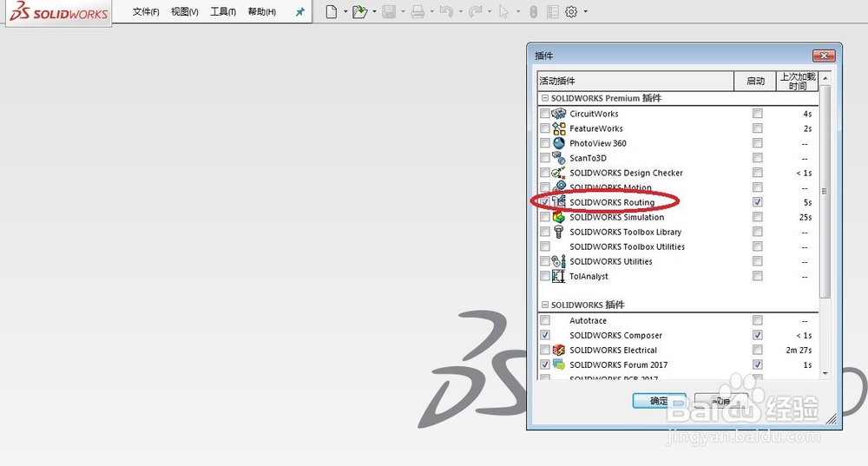The width and height of the screenshot is (868, 466).
Task: Open a file using the Open folder icon
Action: coord(360,11)
